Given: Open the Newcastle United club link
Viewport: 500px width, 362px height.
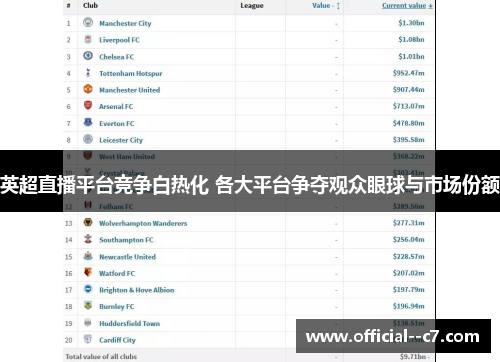Looking at the screenshot, I should coord(127,257).
